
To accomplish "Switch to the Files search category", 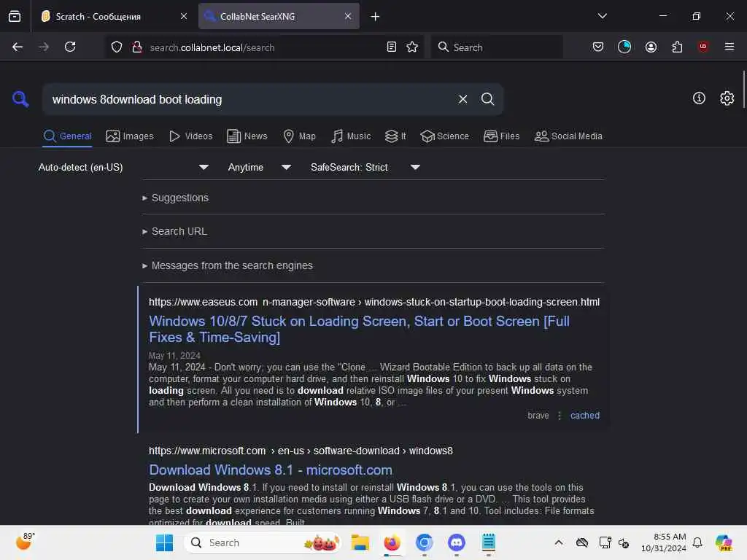I will [502, 136].
